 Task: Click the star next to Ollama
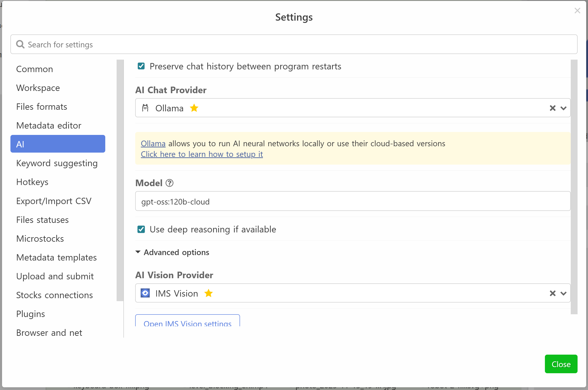(x=194, y=108)
